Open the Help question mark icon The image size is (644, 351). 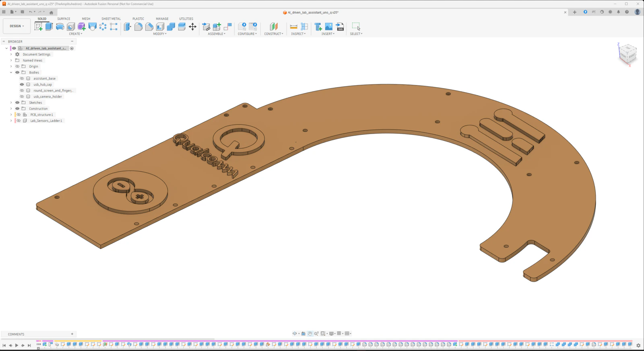[627, 12]
